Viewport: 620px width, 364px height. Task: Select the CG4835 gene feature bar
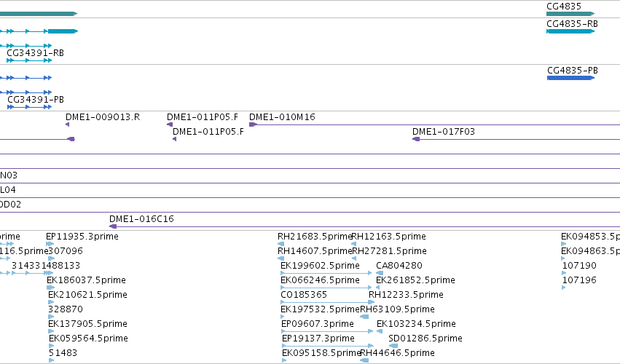click(570, 14)
